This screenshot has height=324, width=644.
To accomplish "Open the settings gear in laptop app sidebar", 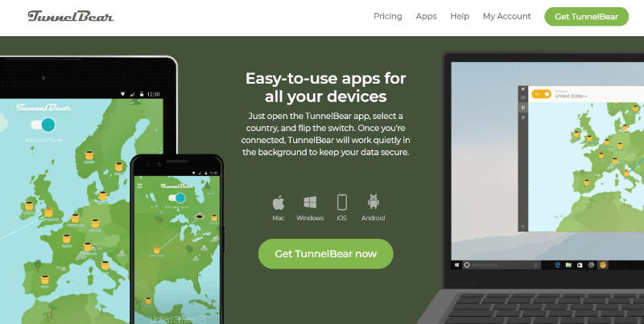I will tap(522, 117).
